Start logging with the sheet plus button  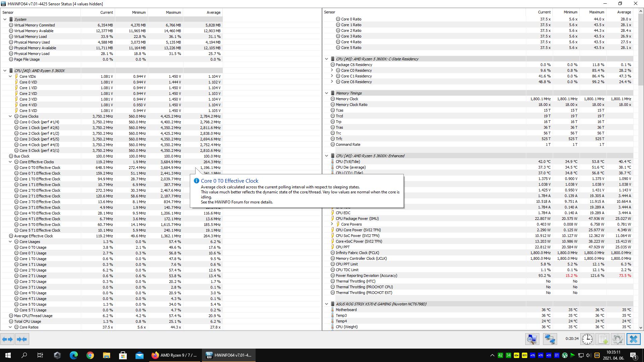click(602, 339)
